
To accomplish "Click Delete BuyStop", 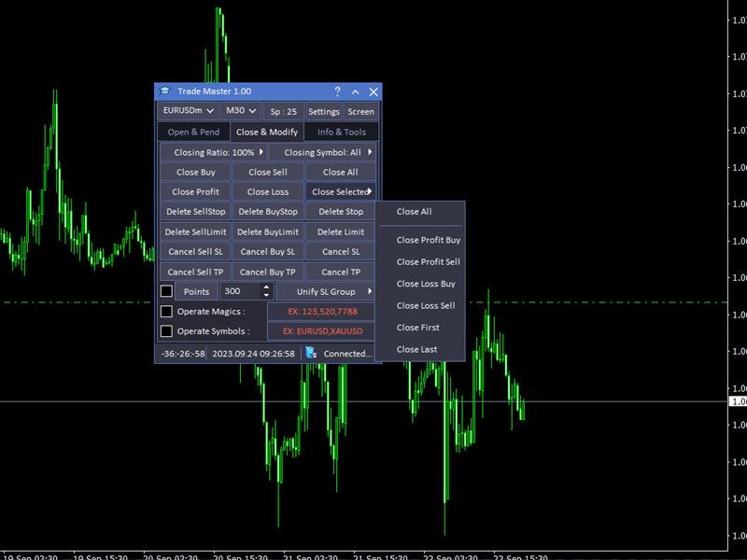I will coord(268,212).
